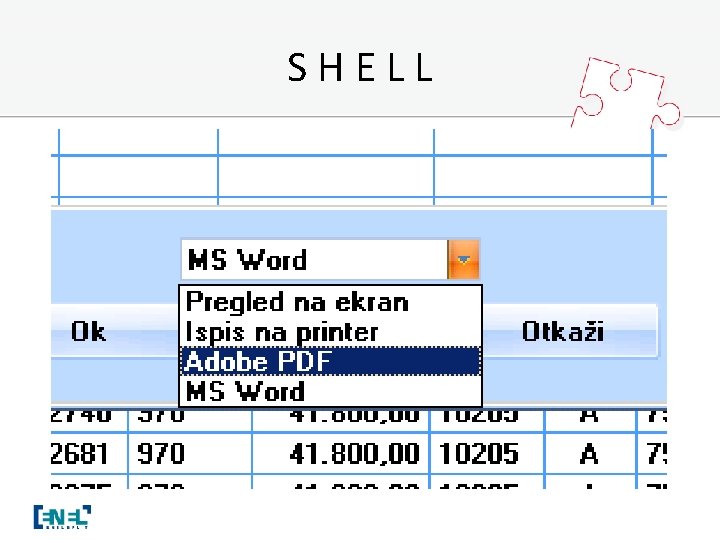Click the ENEL logo icon
Screen dimensions: 720x540
(x=62, y=517)
